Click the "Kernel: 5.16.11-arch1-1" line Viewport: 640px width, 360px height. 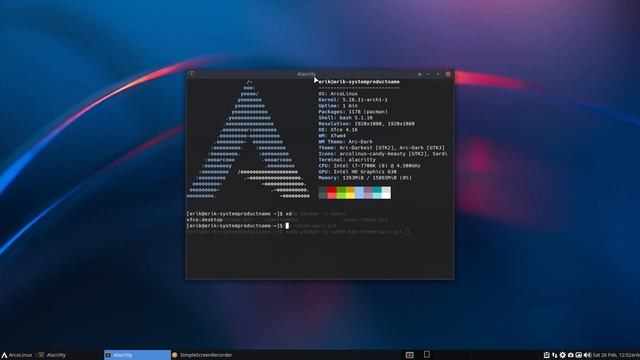click(x=353, y=100)
